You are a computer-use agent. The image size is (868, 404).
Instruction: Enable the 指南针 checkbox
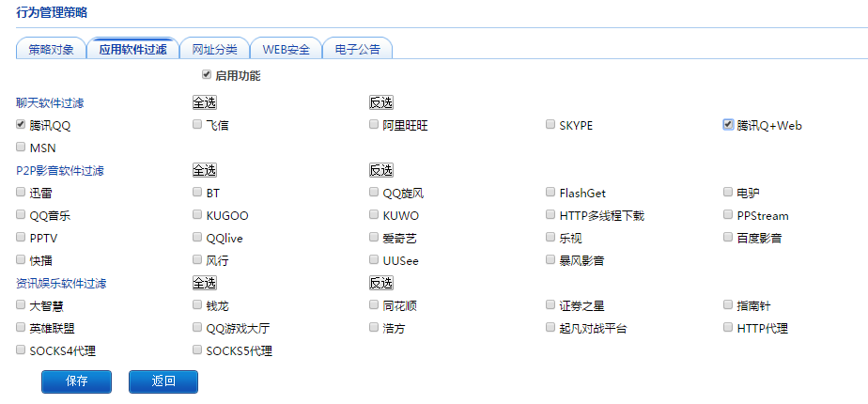point(728,304)
